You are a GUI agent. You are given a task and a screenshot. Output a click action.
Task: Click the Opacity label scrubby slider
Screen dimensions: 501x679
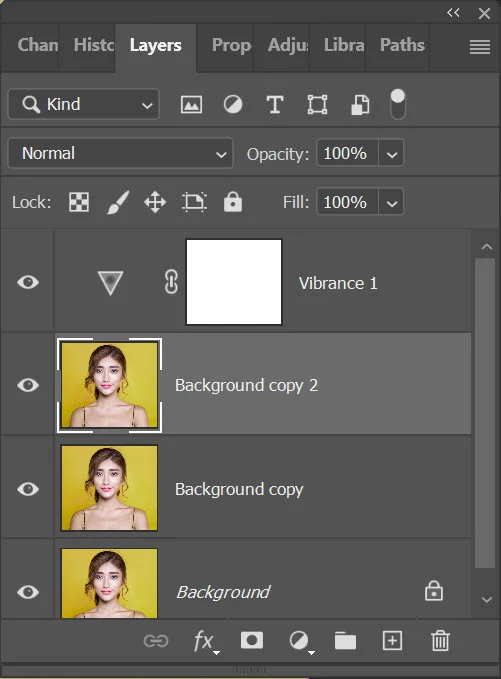click(278, 154)
